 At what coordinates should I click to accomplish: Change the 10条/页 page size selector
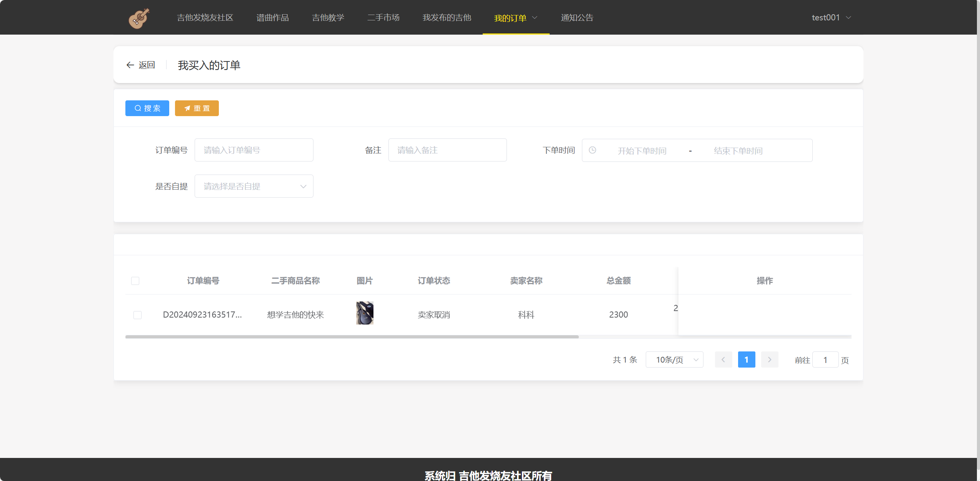pyautogui.click(x=674, y=360)
